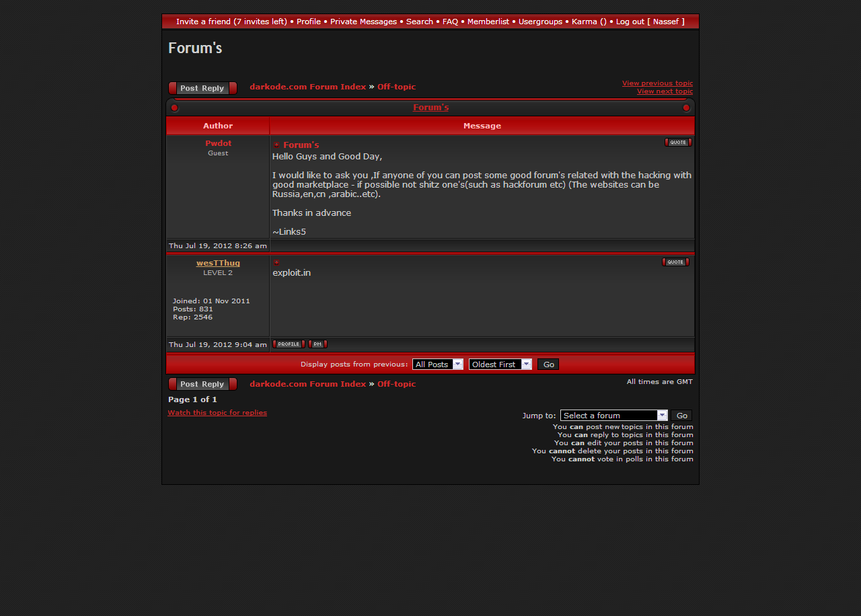Open wesTThug's Profile icon button
Screen dimensions: 861x616
(289, 344)
